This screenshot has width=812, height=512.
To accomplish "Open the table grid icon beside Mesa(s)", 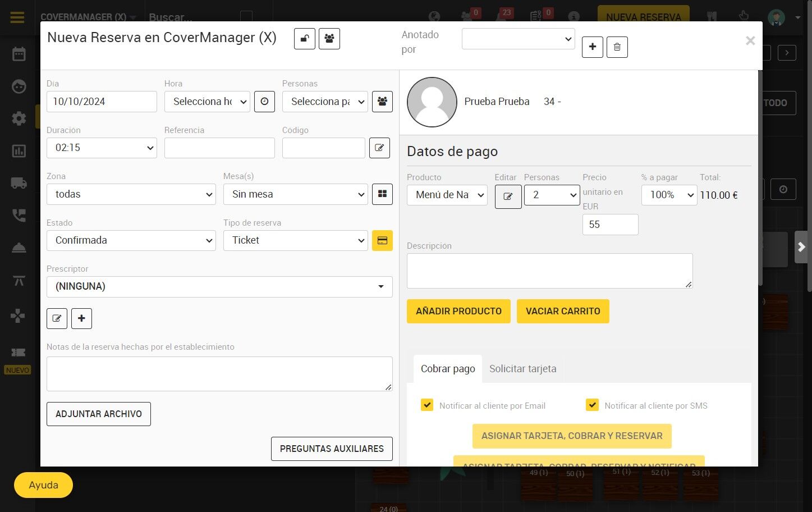I will point(382,194).
